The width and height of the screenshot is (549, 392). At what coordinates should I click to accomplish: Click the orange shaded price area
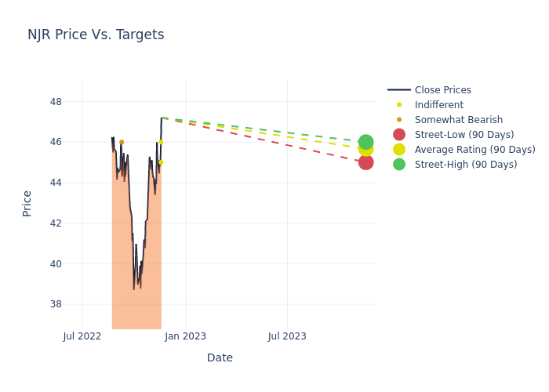tap(137, 306)
